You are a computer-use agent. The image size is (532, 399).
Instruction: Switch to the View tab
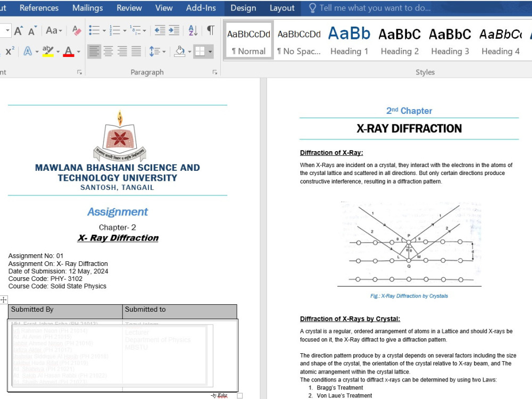(x=164, y=8)
